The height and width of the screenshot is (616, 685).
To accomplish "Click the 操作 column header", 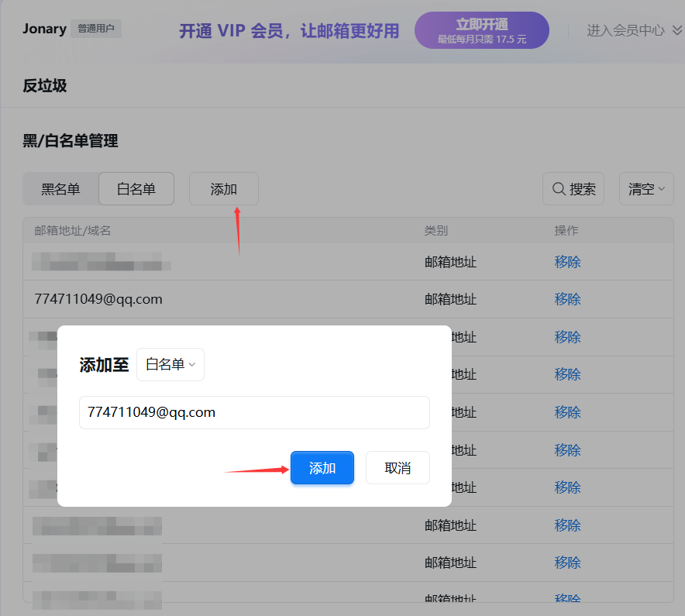I will (x=566, y=230).
